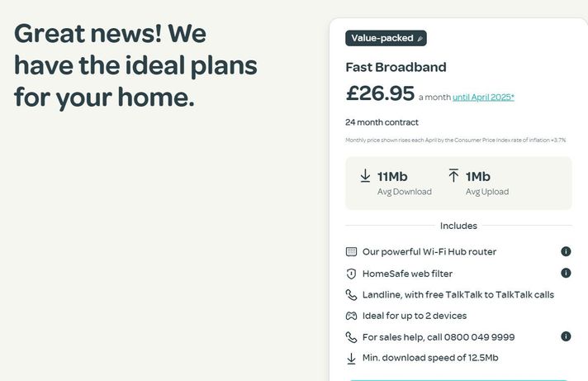This screenshot has height=381, width=588.
Task: Click the Avg Download arrow icon
Action: (x=365, y=176)
